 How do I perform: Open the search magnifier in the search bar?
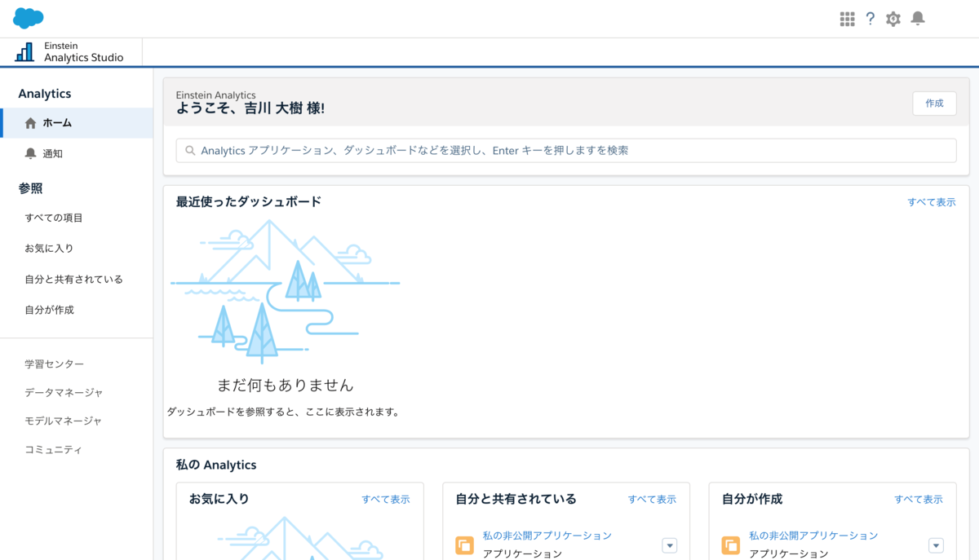click(x=188, y=150)
